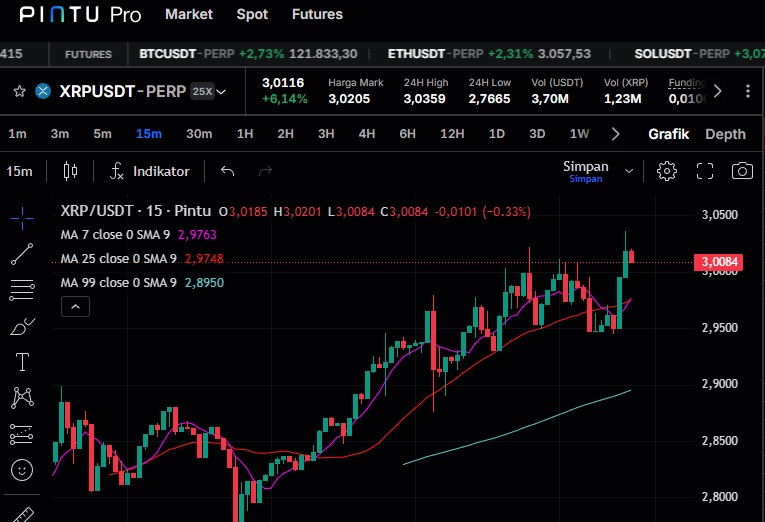The width and height of the screenshot is (765, 522).
Task: Select the pattern drawing tool
Action: [22, 398]
